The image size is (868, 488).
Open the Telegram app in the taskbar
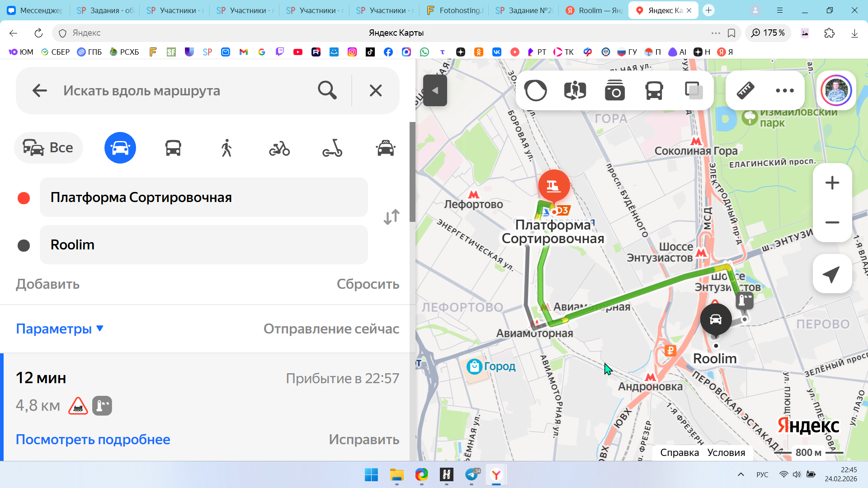[471, 474]
